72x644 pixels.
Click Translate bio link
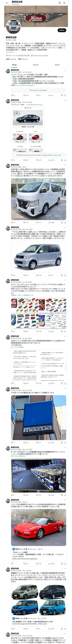10,52
